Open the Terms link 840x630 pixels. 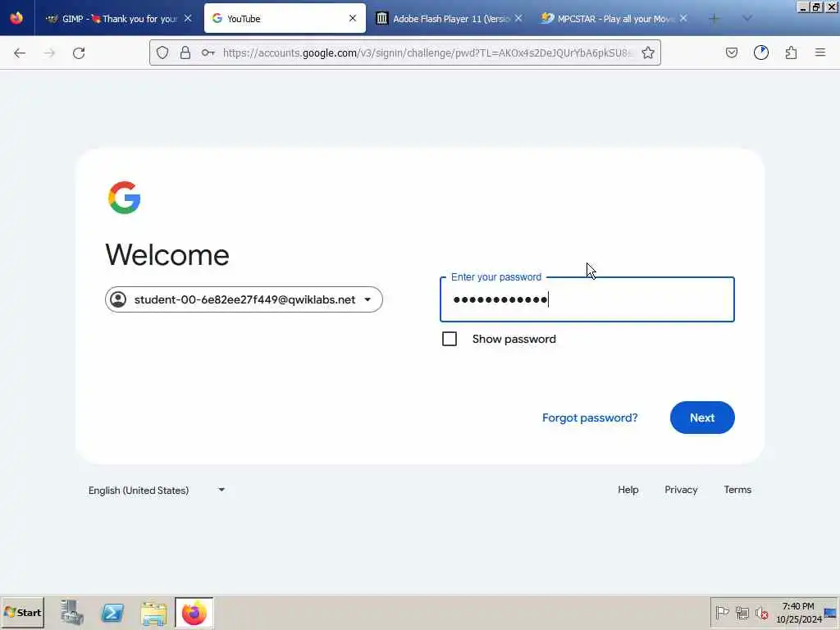737,490
